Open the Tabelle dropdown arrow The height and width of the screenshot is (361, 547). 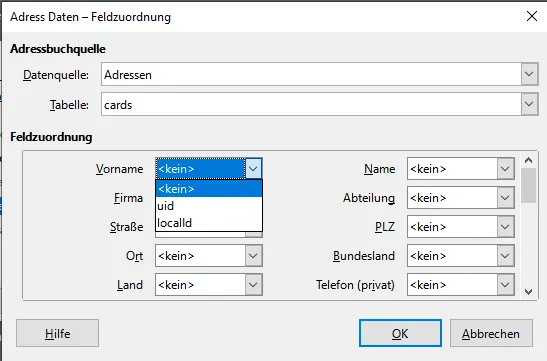(529, 104)
